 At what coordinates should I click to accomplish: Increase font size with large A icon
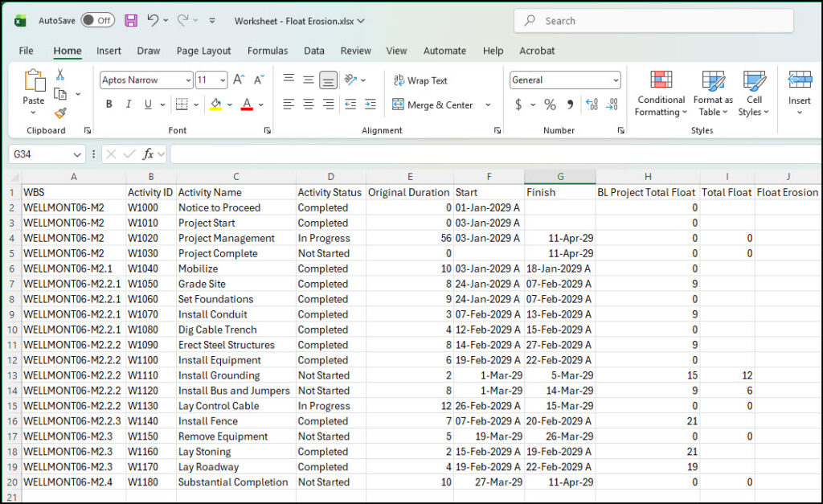click(x=238, y=80)
